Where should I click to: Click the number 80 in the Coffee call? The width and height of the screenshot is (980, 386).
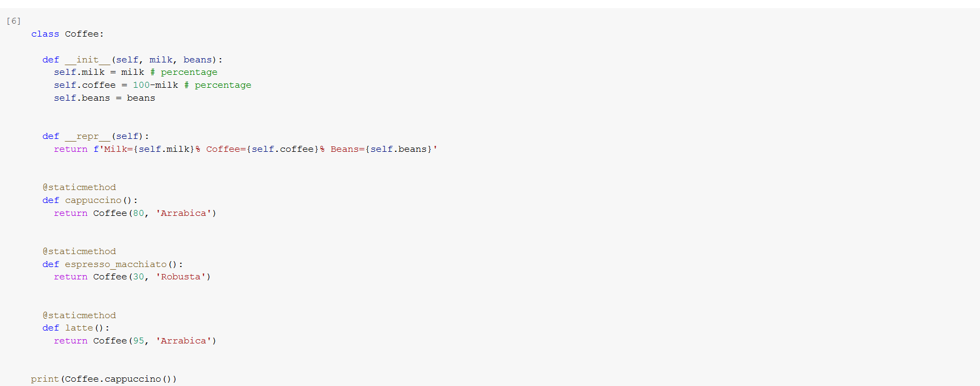[138, 213]
